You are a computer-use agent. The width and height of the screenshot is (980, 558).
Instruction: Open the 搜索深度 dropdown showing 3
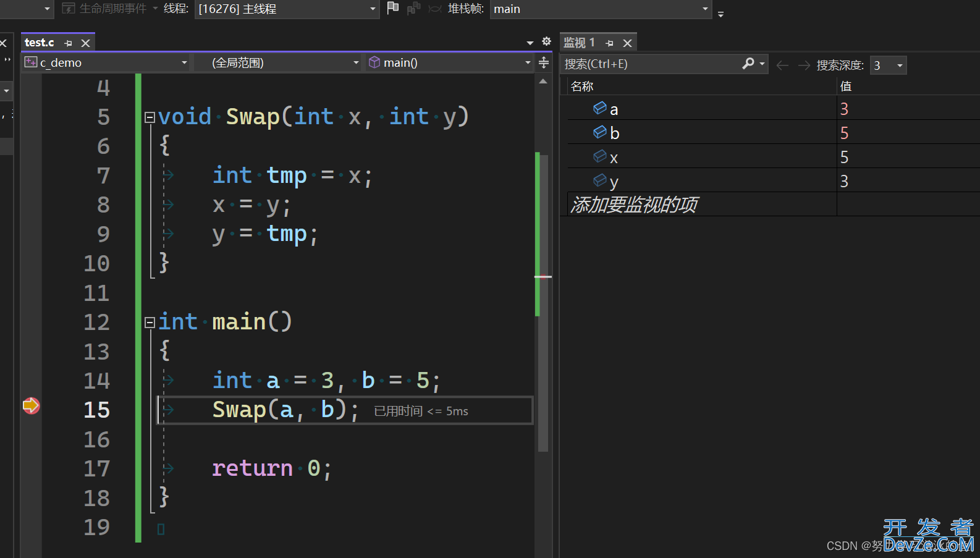click(888, 66)
